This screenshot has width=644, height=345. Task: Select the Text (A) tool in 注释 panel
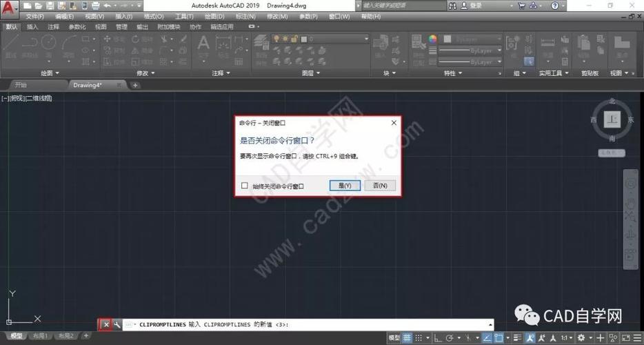coord(203,46)
